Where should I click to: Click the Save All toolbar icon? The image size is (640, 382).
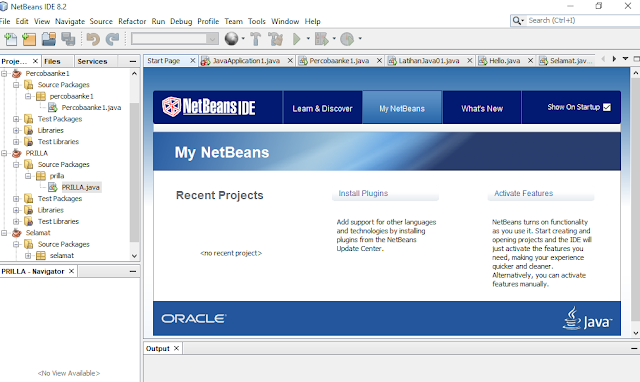[68, 39]
